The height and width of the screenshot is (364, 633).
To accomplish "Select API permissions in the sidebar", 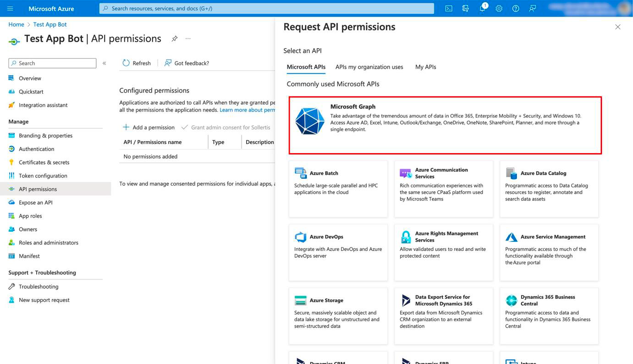I will [x=55, y=189].
